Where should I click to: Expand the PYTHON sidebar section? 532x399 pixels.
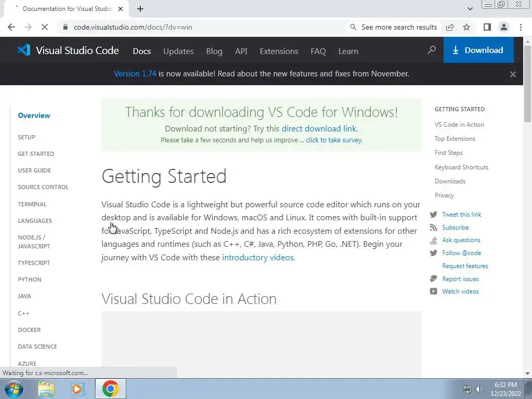(30, 280)
